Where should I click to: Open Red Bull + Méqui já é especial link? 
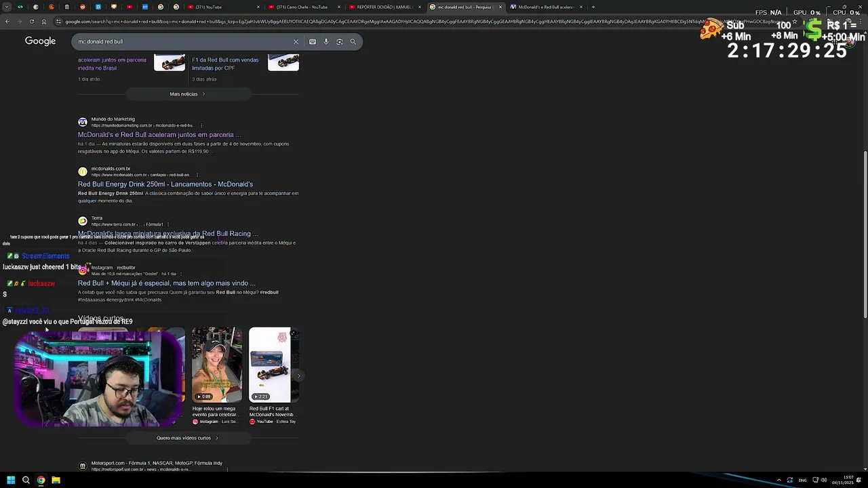167,283
